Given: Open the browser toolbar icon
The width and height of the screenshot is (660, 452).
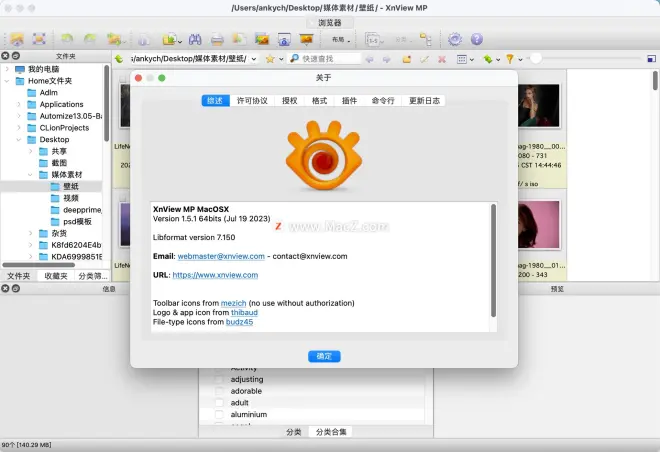Looking at the screenshot, I should [x=17, y=39].
